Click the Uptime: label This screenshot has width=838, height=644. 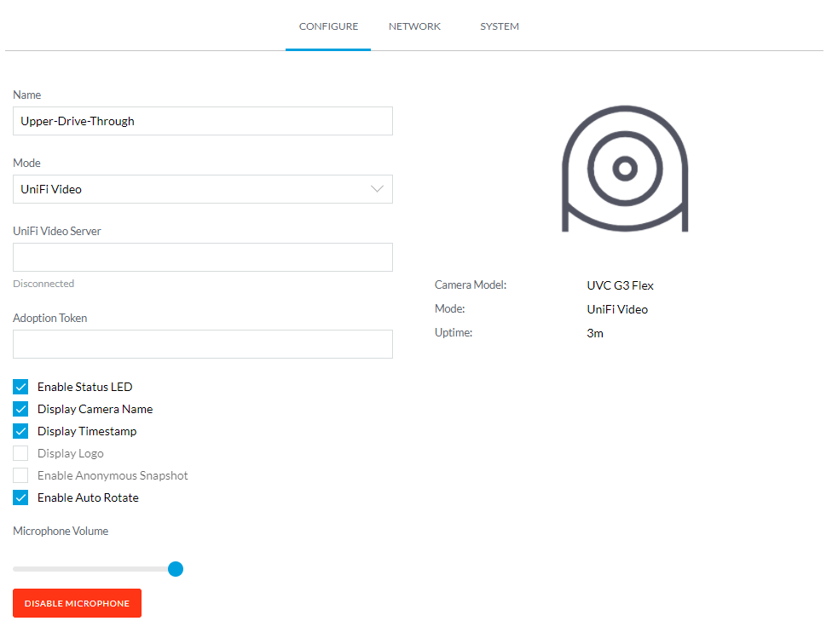coord(454,333)
